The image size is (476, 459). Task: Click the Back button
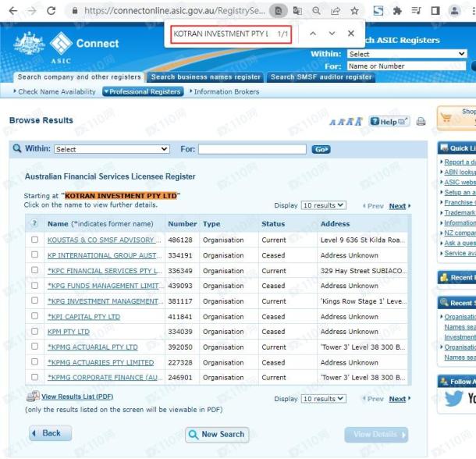click(x=51, y=433)
